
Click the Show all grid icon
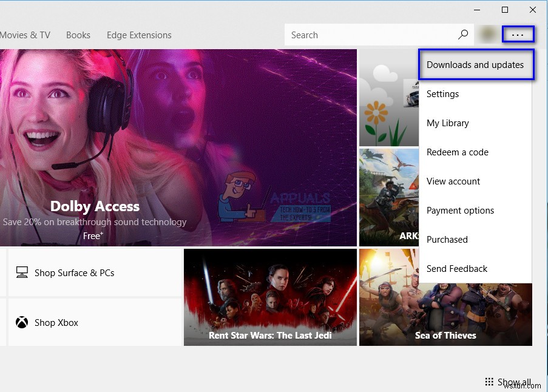489,381
